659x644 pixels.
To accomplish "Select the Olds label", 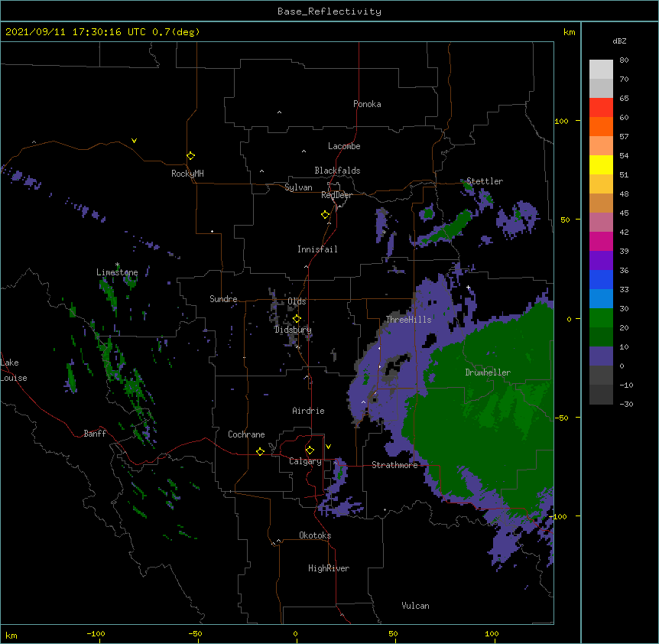I will tap(297, 301).
